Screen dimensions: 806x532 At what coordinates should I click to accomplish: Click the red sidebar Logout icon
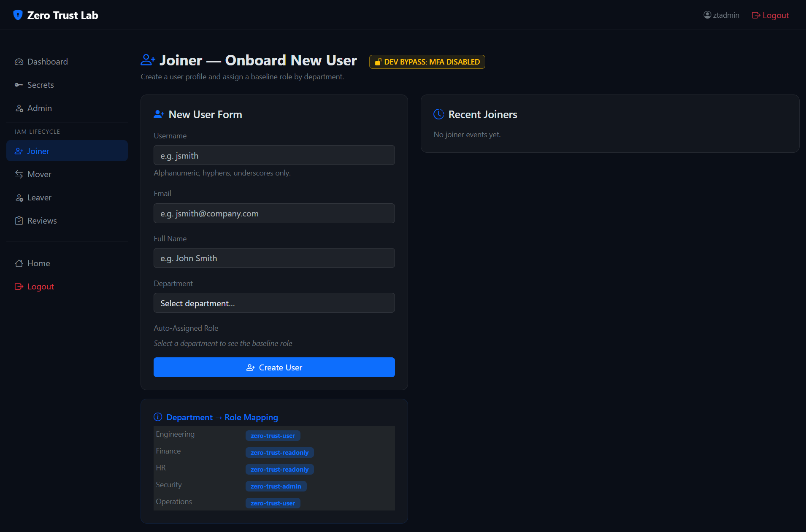point(19,286)
